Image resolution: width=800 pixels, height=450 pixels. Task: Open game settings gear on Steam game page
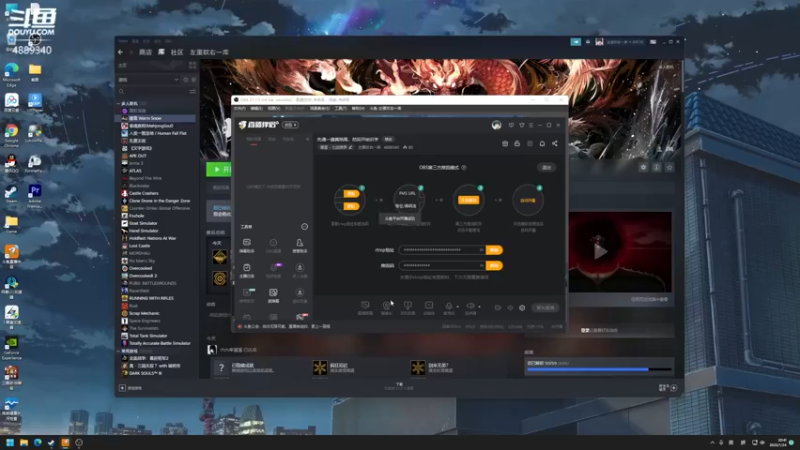(x=643, y=167)
